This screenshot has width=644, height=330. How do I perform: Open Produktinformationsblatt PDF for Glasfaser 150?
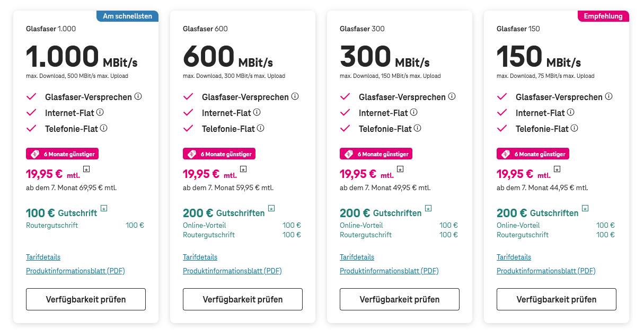[546, 271]
